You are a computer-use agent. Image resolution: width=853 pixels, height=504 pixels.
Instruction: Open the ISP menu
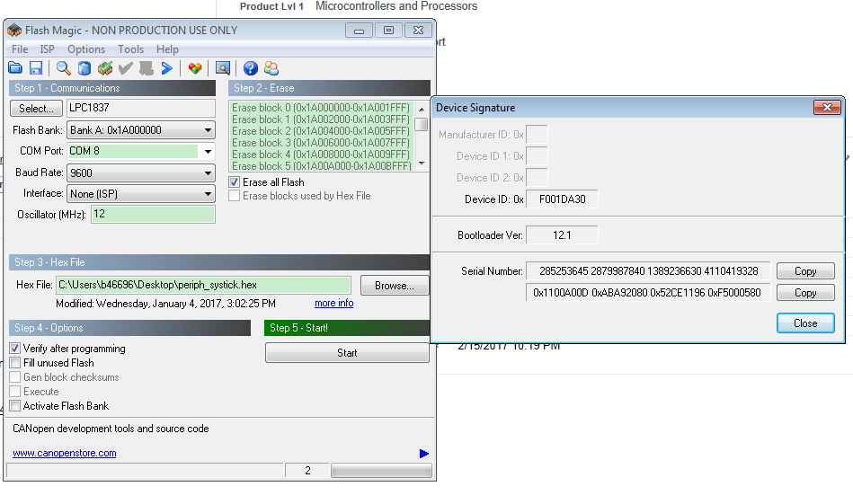pyautogui.click(x=48, y=49)
